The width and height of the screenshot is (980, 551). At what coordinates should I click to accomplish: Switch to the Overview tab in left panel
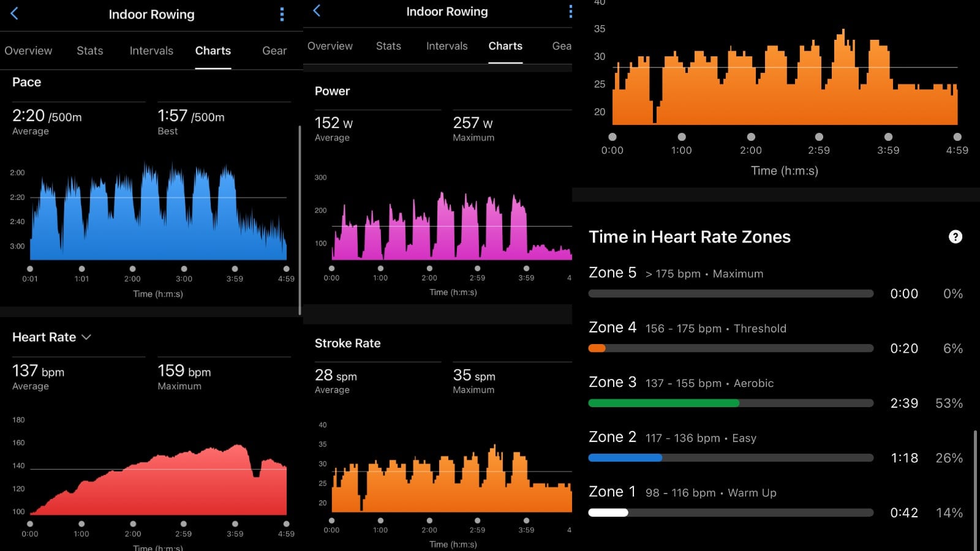tap(28, 51)
